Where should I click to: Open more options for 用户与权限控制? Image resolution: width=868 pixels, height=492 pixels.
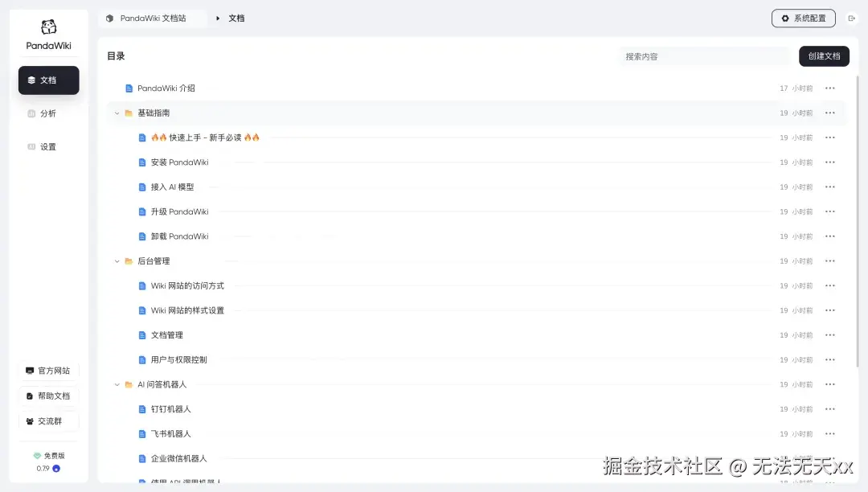(829, 359)
